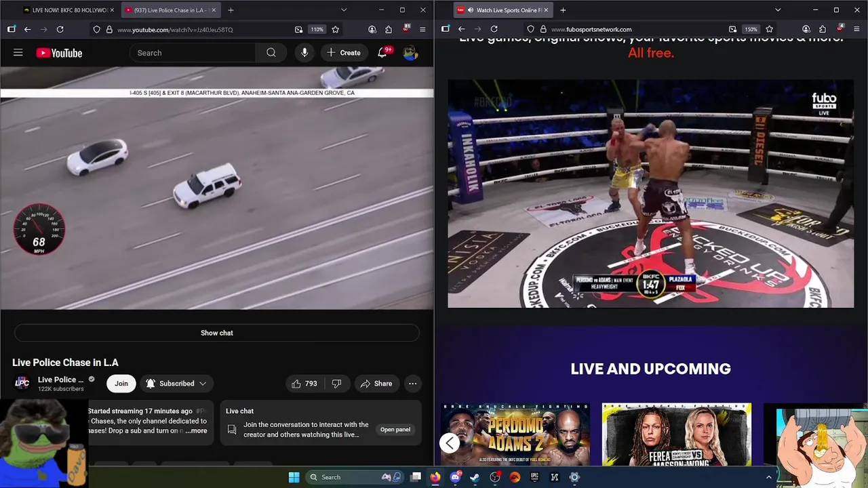This screenshot has height=488, width=868.
Task: Close the BKFC 80 Hollywood tab
Action: (x=112, y=10)
